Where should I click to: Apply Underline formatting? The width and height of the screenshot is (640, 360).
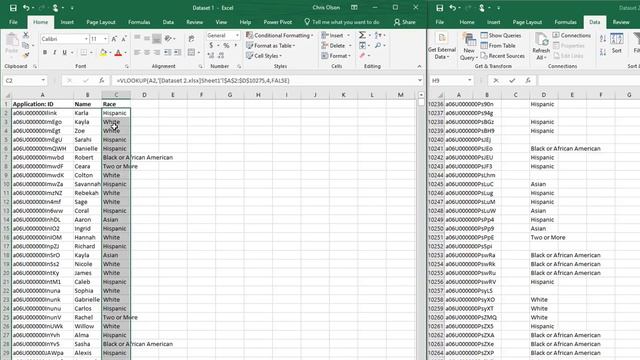(x=64, y=52)
